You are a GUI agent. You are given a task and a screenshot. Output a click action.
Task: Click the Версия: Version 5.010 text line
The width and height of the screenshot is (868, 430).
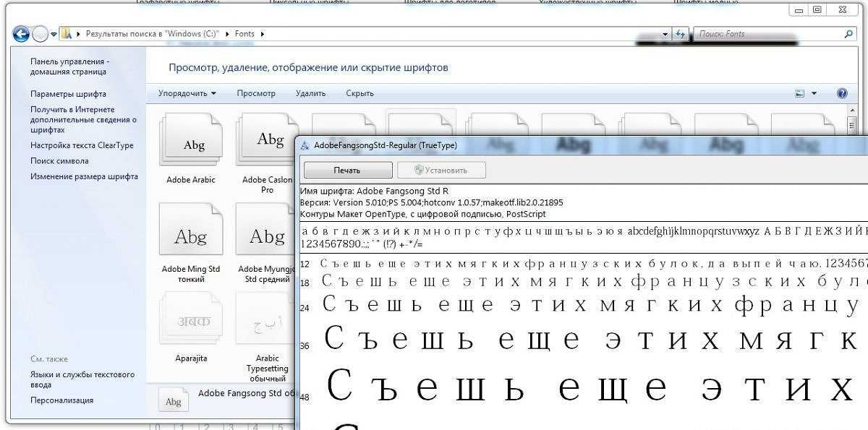431,202
